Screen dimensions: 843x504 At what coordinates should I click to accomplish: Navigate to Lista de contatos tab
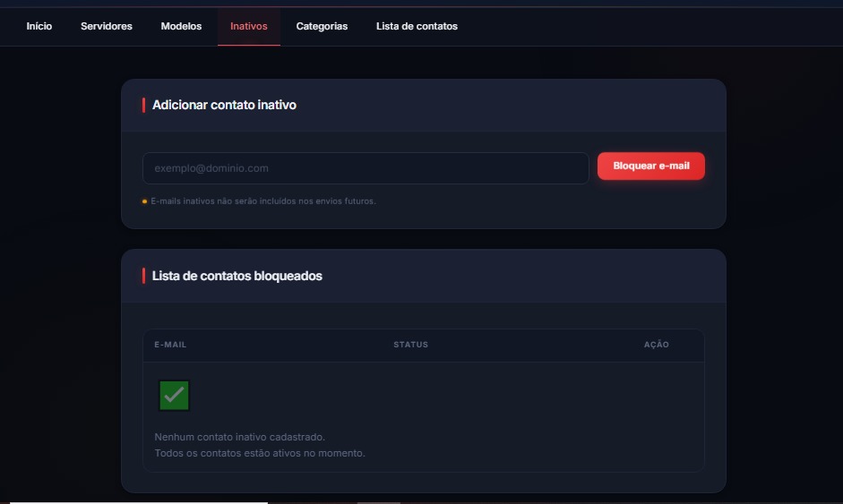click(x=417, y=26)
